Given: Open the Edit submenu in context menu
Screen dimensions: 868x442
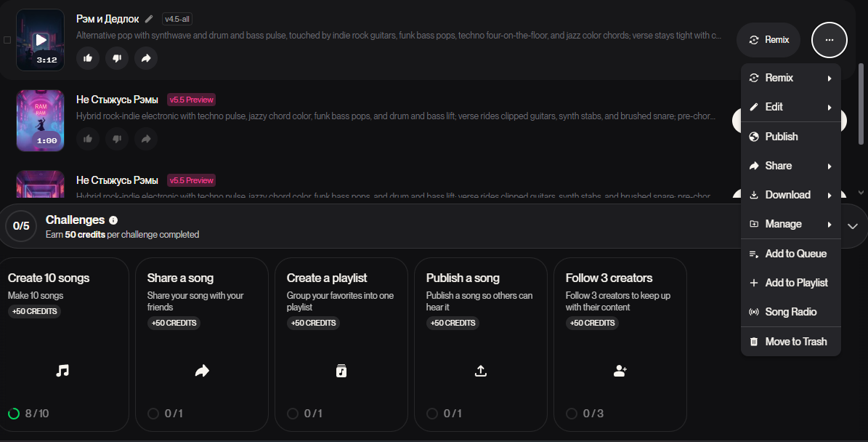Looking at the screenshot, I should [790, 107].
